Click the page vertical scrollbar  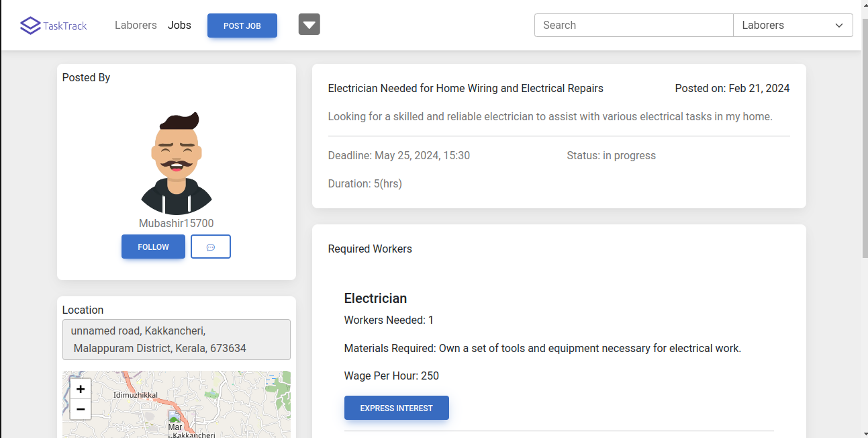864,134
